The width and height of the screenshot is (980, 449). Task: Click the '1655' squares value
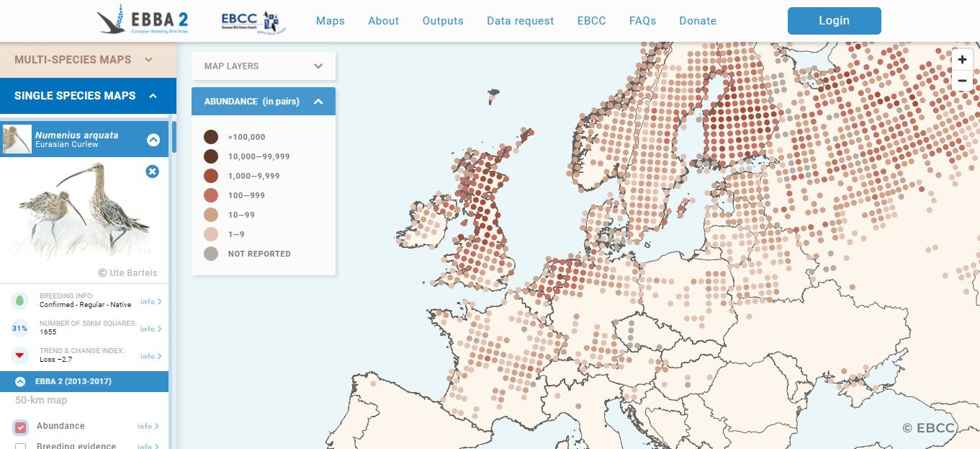click(48, 332)
